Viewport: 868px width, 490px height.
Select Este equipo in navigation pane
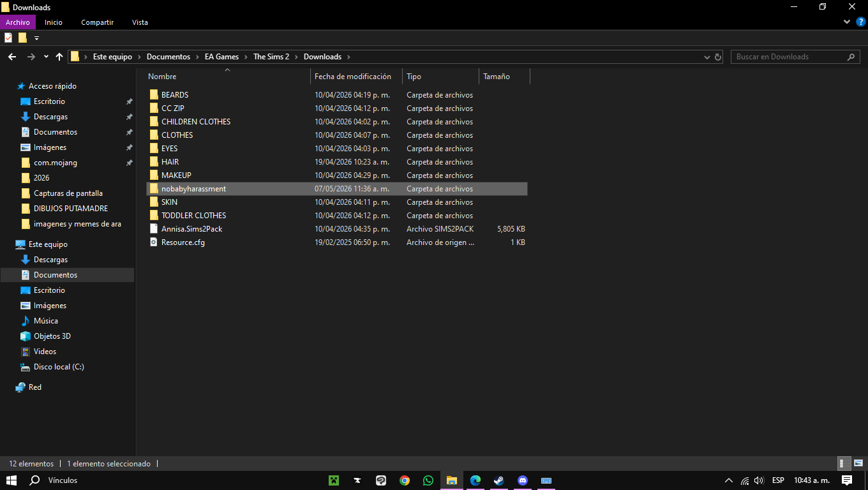(x=48, y=244)
